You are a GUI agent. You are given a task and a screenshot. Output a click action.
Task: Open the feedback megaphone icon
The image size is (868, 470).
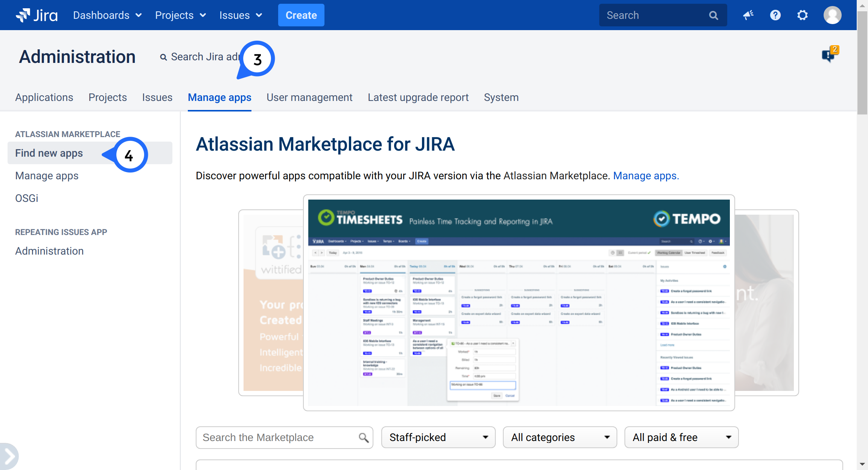[x=748, y=15]
